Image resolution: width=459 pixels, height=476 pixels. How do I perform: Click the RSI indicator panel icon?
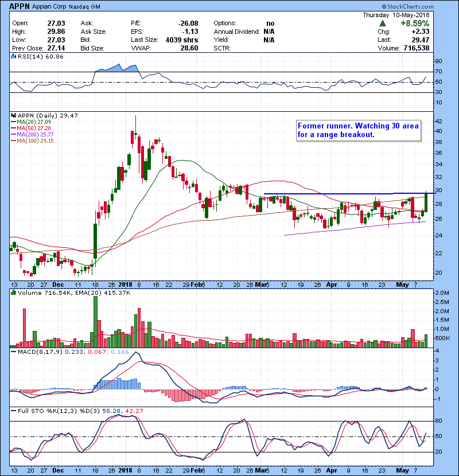click(14, 56)
